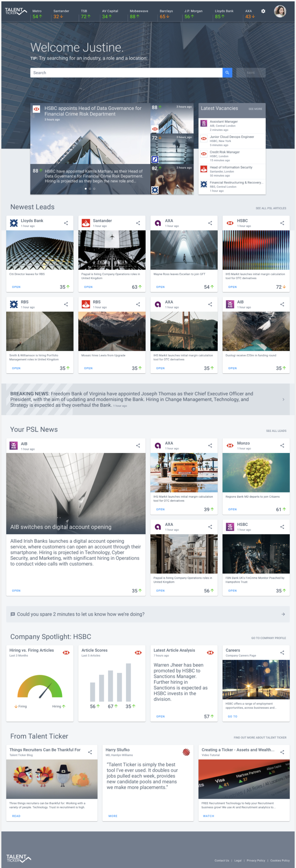This screenshot has height=868, width=296.
Task: Open the feedback survey arrow
Action: coord(283,614)
